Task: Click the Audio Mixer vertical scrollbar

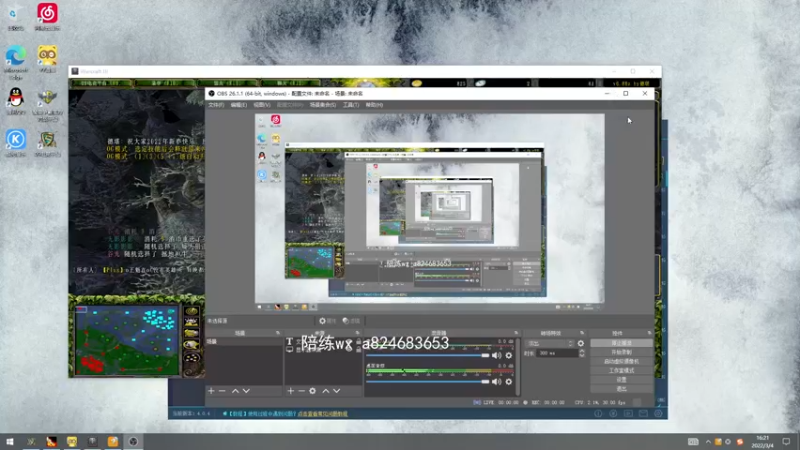Action: click(x=518, y=365)
